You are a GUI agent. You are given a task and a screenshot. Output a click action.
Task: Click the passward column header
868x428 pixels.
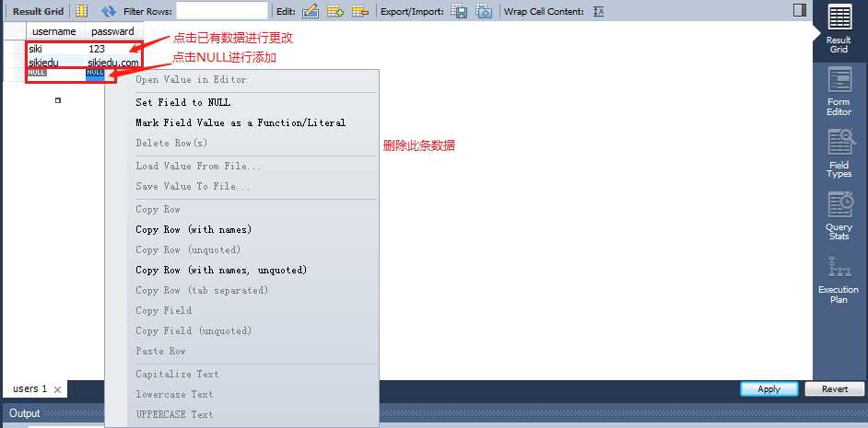[112, 31]
